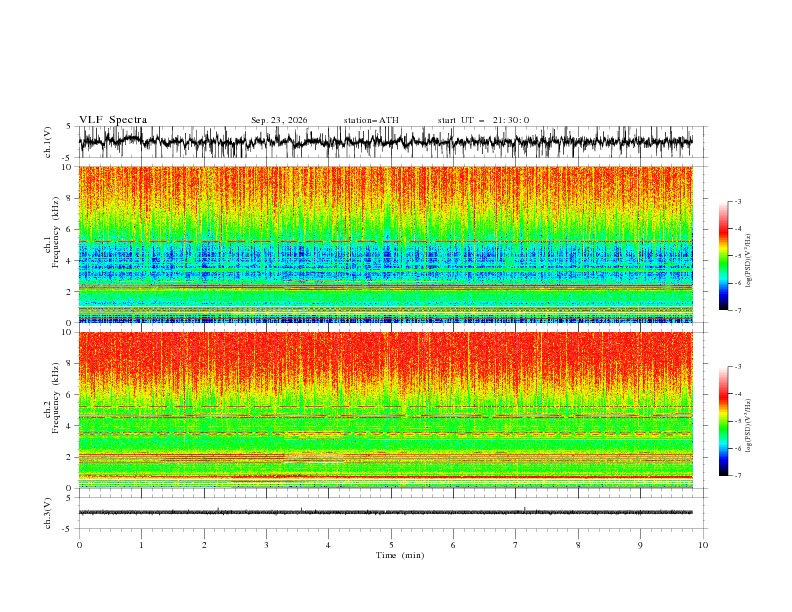Click the ch.3(V) axis label

(48, 513)
